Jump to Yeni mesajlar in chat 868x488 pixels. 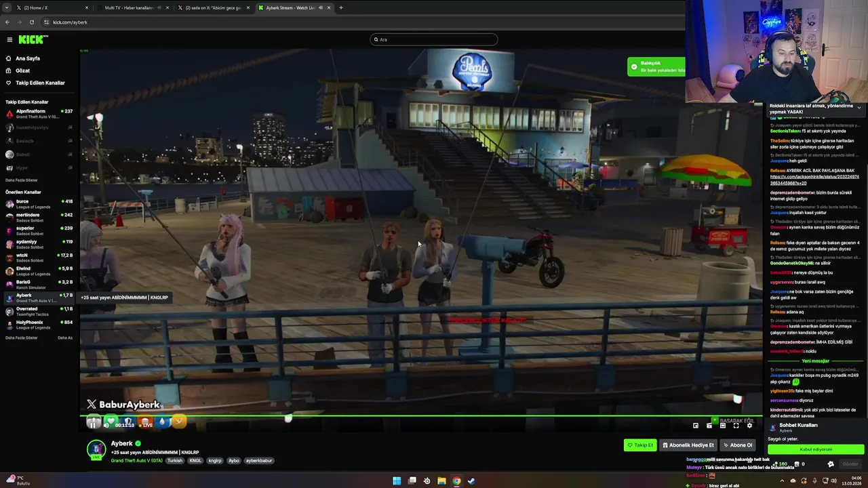816,361
